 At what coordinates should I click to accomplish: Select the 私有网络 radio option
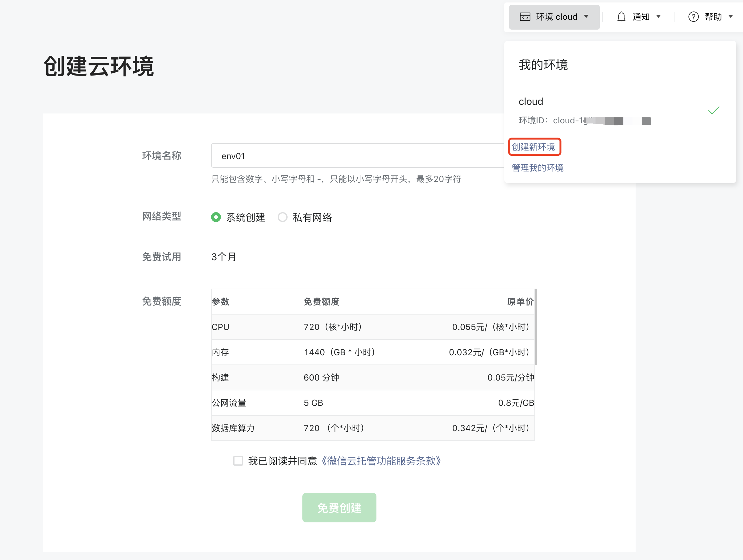tap(283, 217)
